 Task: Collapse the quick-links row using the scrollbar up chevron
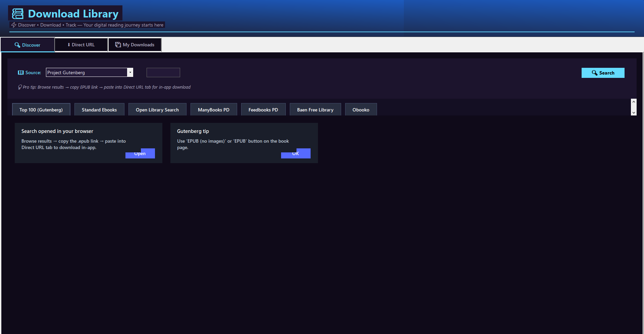point(634,101)
